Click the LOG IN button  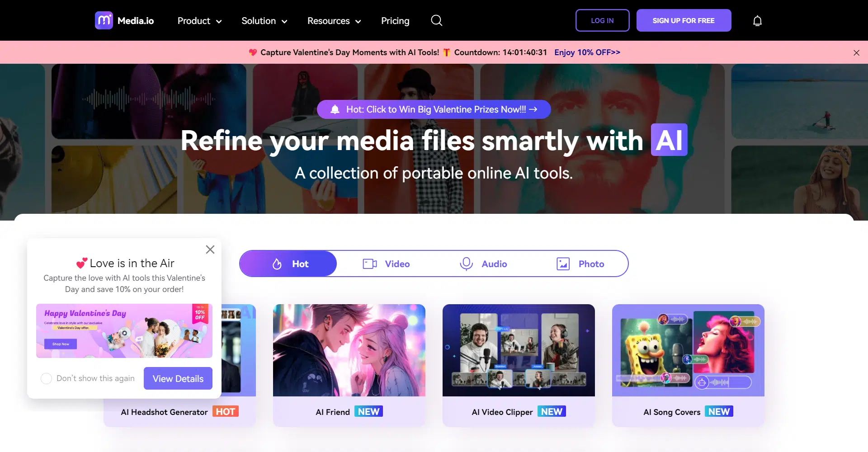pos(602,20)
